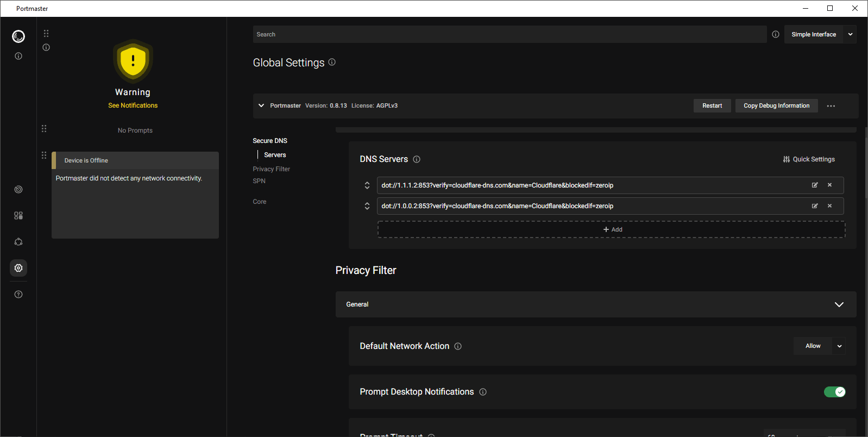868x437 pixels.
Task: Open the Simple Interface dropdown arrow
Action: [850, 34]
